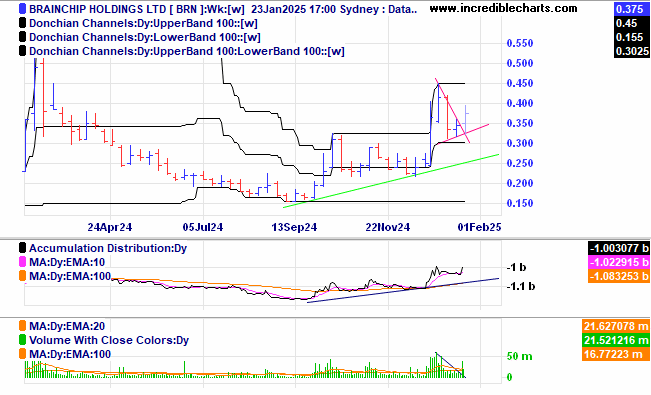The image size is (651, 395).
Task: Click the green Volume With Close Colors marker
Action: [22, 340]
